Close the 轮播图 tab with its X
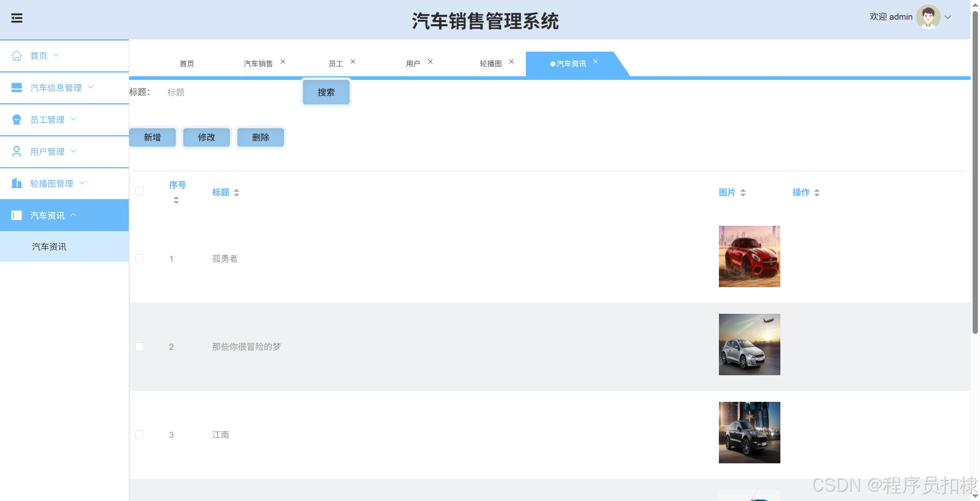The image size is (980, 501). click(512, 61)
